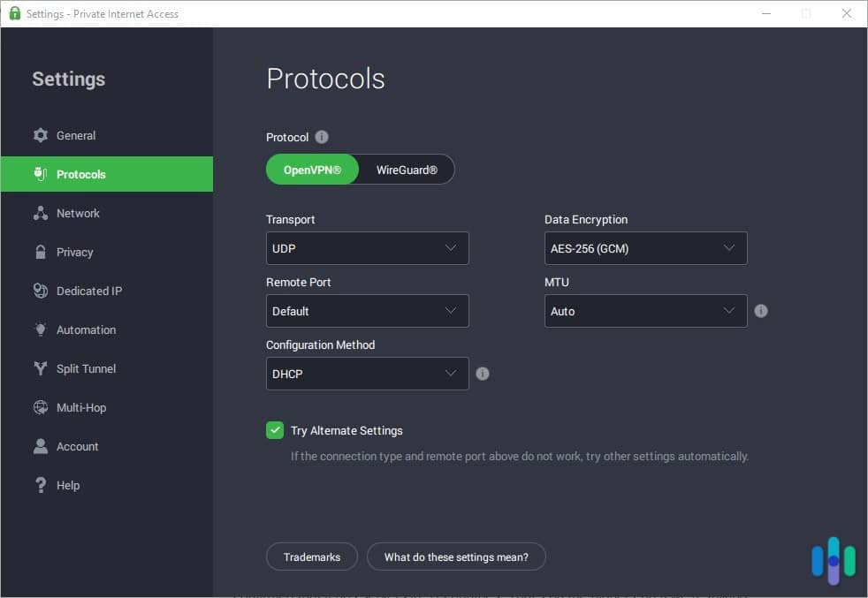Screen dimensions: 868x598
Task: Open the Network settings section
Action: point(107,213)
